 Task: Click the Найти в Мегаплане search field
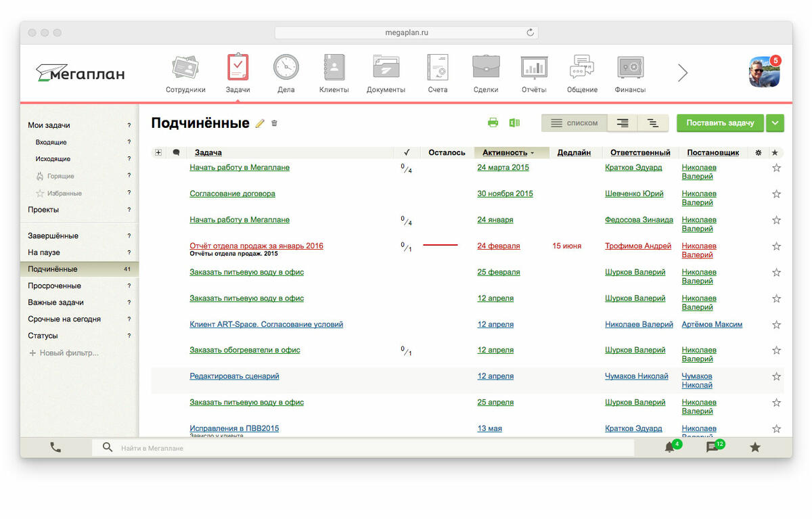tap(365, 448)
